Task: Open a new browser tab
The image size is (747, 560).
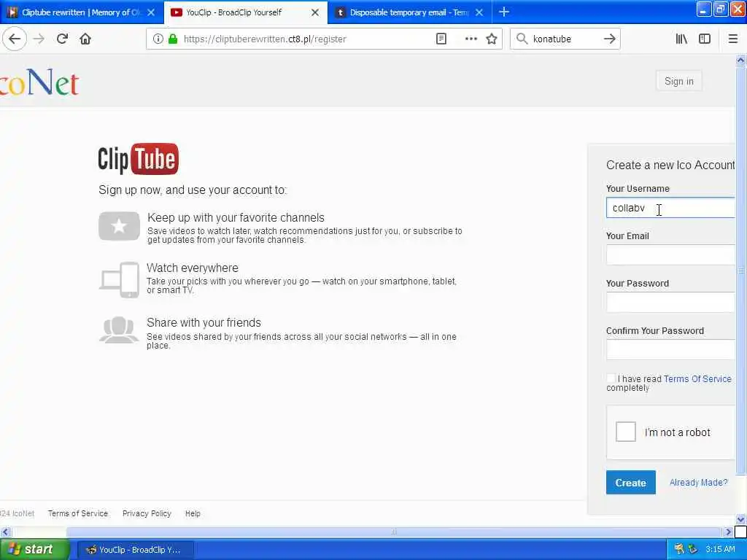Action: (504, 12)
